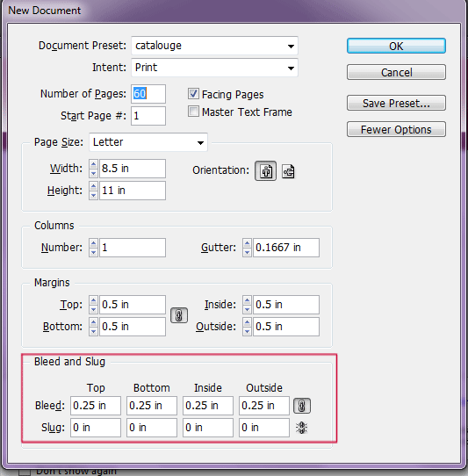Click the Fewer Options button

click(x=396, y=129)
